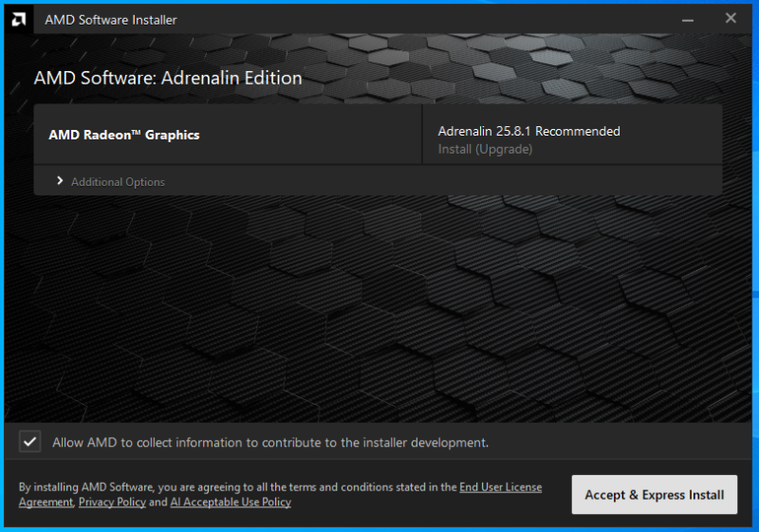
Task: Open the End User License Agreement link
Action: (x=501, y=487)
